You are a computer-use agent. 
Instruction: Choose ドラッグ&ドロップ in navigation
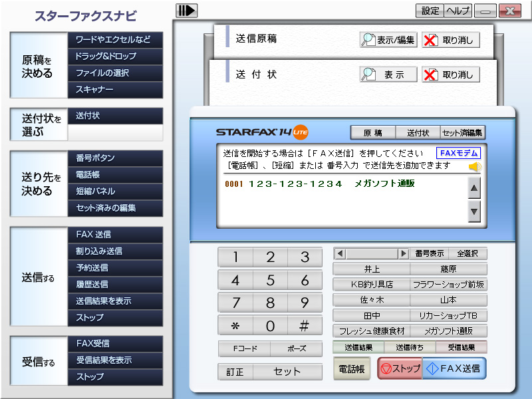115,57
